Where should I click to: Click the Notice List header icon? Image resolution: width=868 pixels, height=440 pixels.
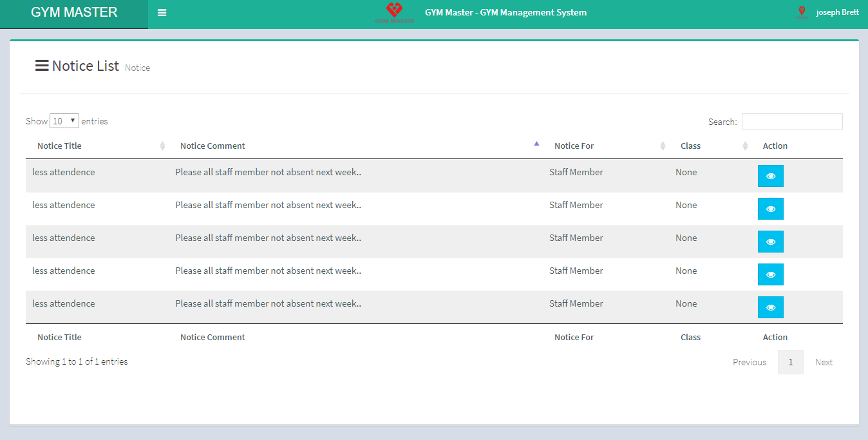(42, 66)
